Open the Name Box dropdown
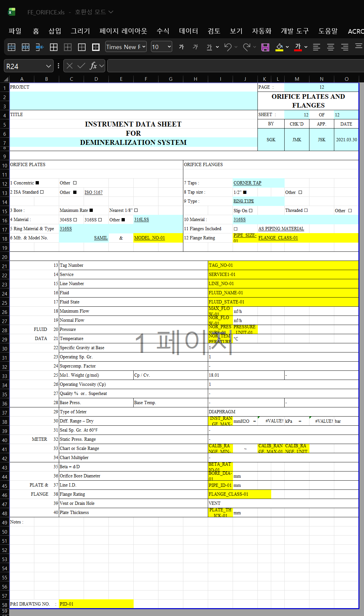 click(x=49, y=66)
